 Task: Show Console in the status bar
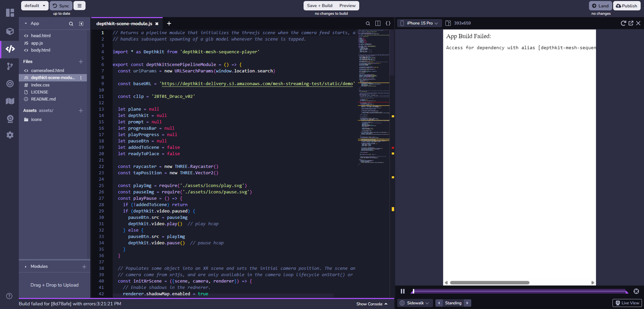(x=372, y=304)
